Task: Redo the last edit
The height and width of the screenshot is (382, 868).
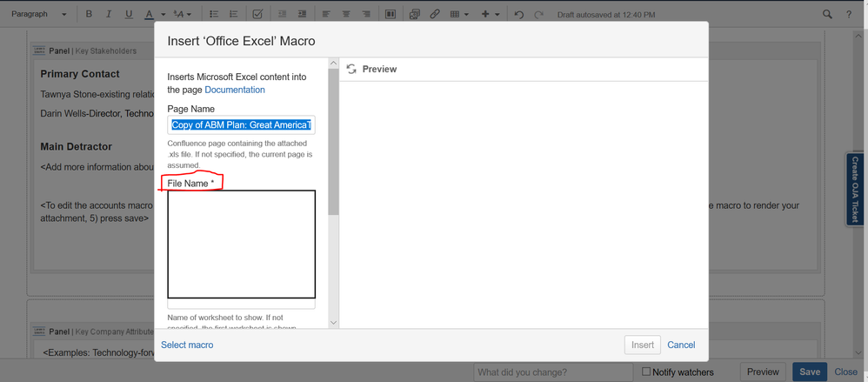Action: [538, 15]
